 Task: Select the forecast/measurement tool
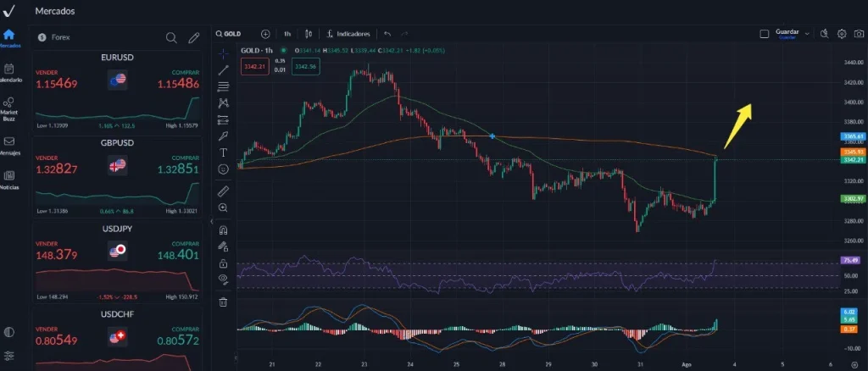pyautogui.click(x=223, y=119)
